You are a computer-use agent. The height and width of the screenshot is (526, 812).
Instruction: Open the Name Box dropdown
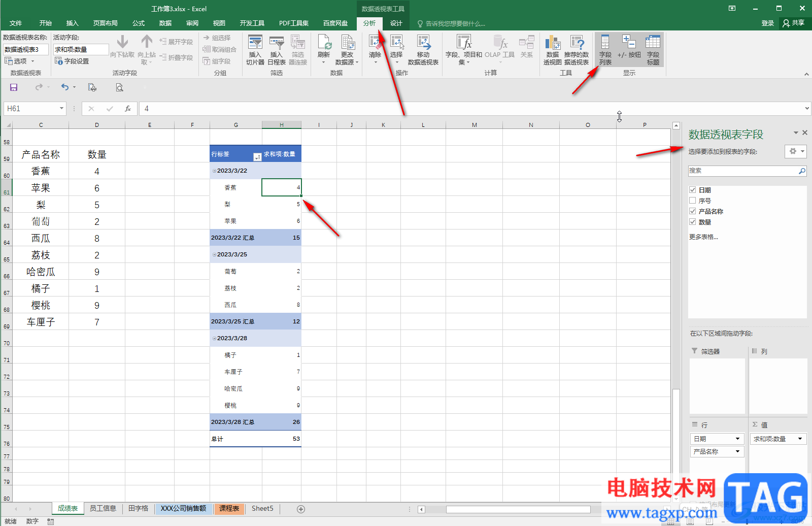pos(61,108)
